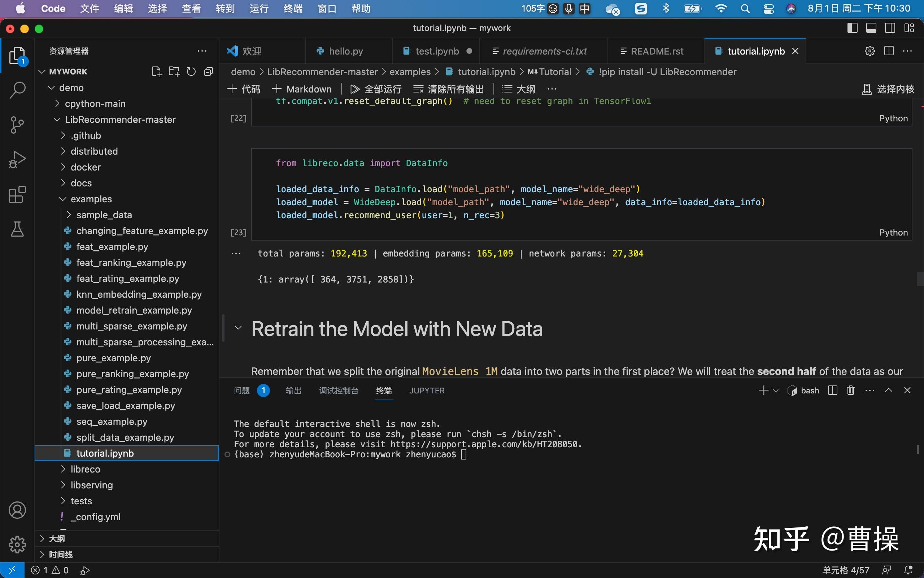924x578 pixels.
Task: Split the terminal panel
Action: (x=833, y=390)
